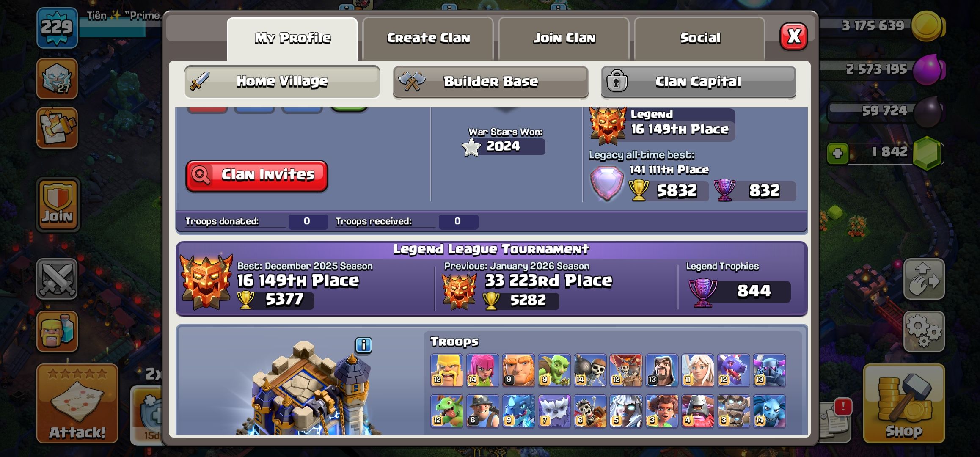
Task: Select the Barbarian troop thumbnail
Action: point(446,370)
